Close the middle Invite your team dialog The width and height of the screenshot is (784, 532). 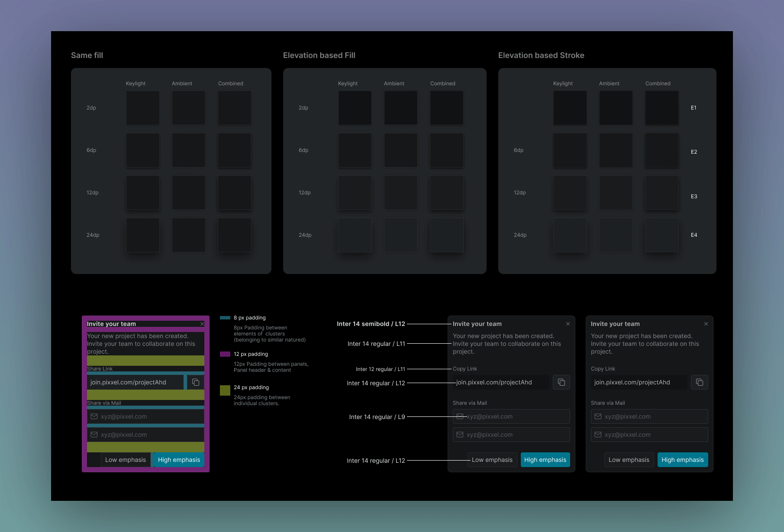point(568,324)
